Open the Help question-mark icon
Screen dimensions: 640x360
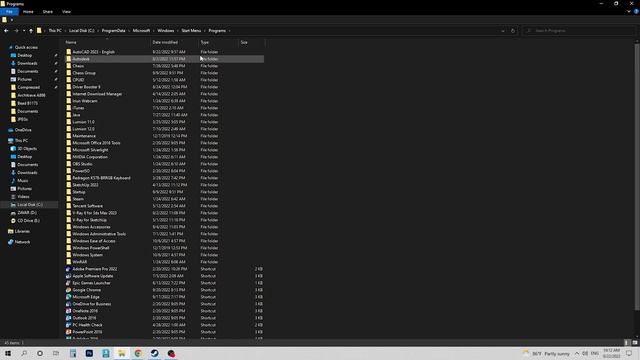(636, 11)
